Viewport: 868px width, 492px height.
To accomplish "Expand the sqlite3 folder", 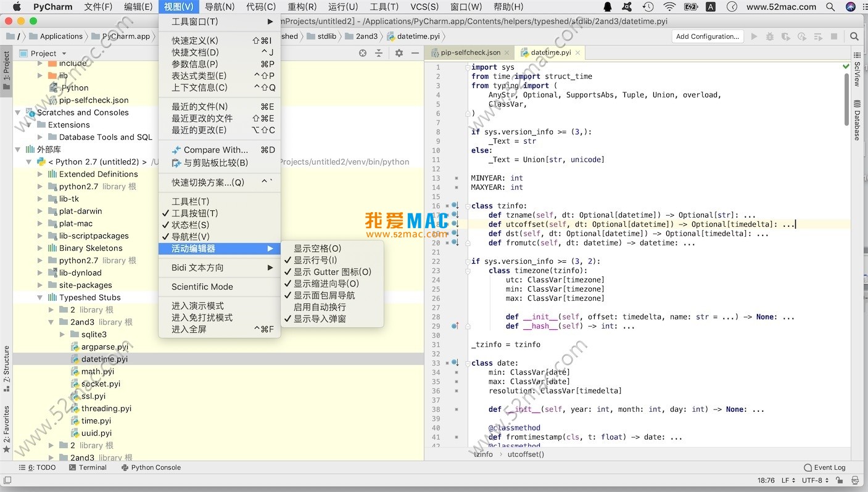I will click(x=62, y=334).
